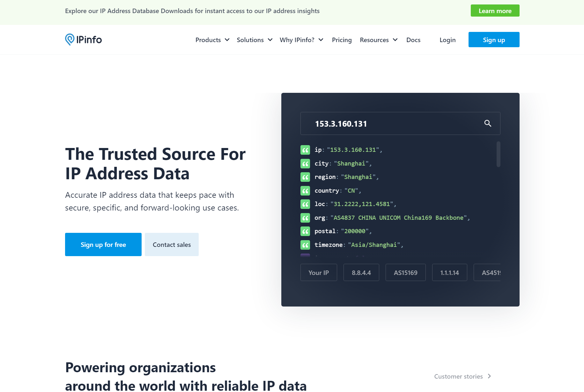Click the quote icon next to timezone
The height and width of the screenshot is (392, 584).
pyautogui.click(x=305, y=245)
